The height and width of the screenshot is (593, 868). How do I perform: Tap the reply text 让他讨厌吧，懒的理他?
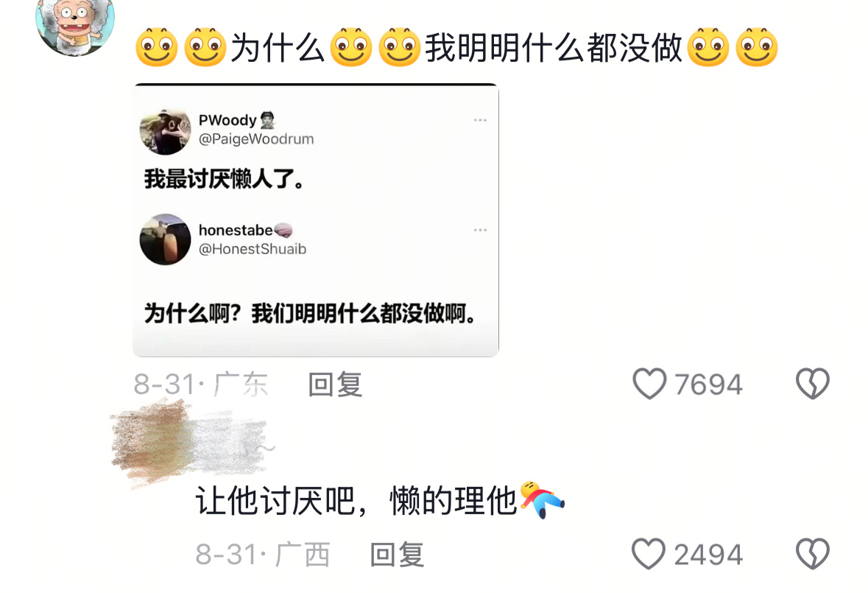point(356,500)
